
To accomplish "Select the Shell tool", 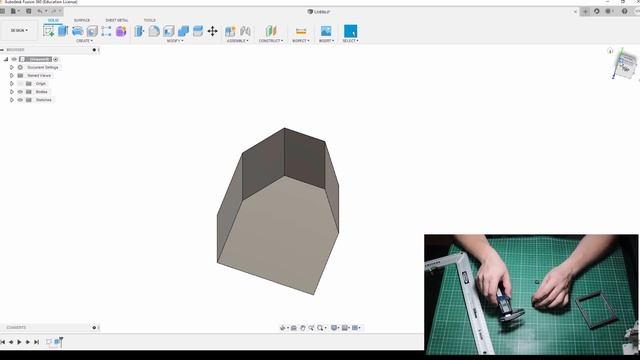I will [169, 31].
